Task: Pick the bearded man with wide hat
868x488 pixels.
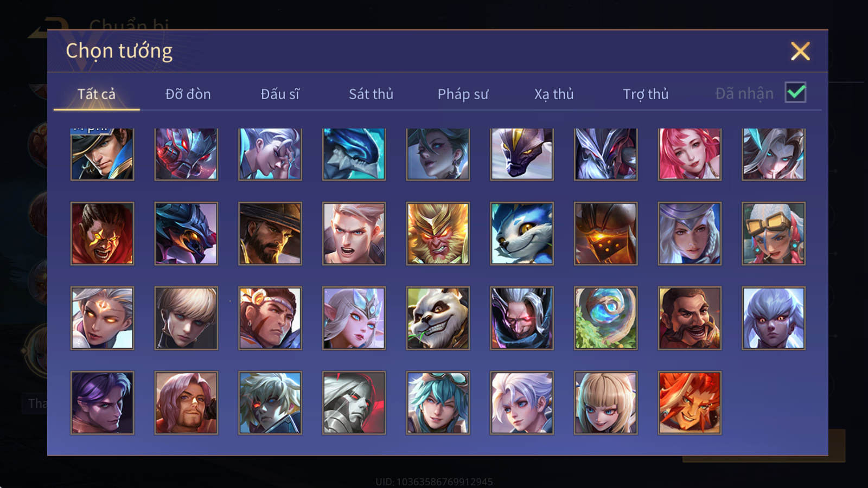Action: pos(270,234)
